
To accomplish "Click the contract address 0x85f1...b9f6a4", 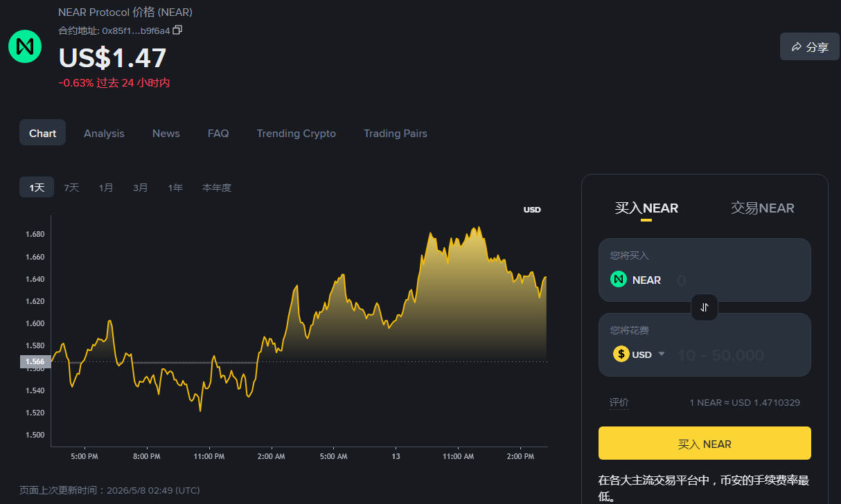I will [x=136, y=30].
